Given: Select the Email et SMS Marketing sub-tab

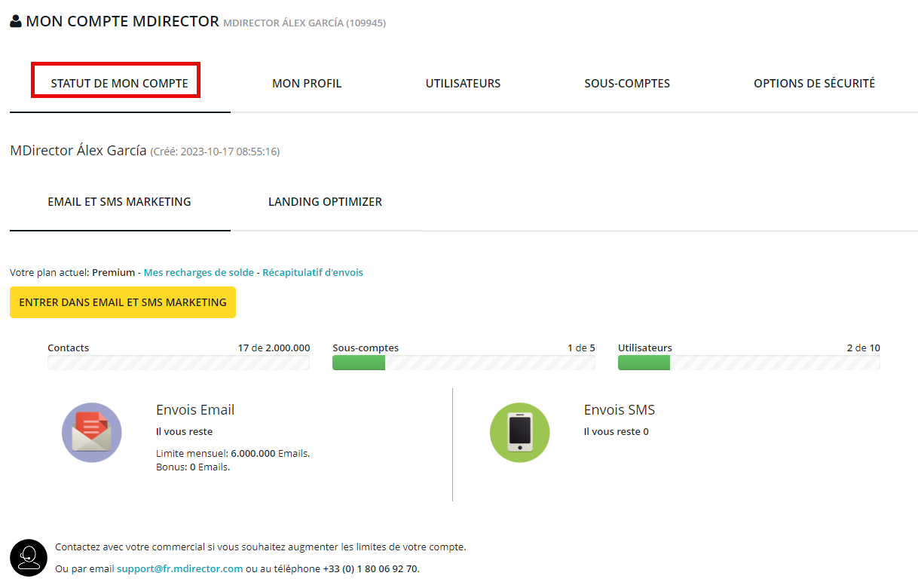Looking at the screenshot, I should [x=119, y=202].
